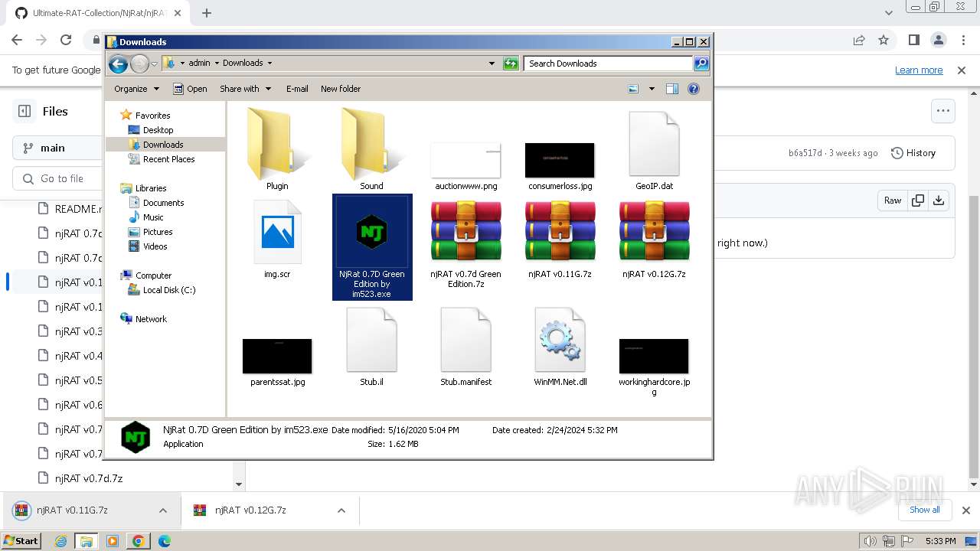Open the main branch selector
This screenshot has height=551, width=980.
[x=57, y=148]
